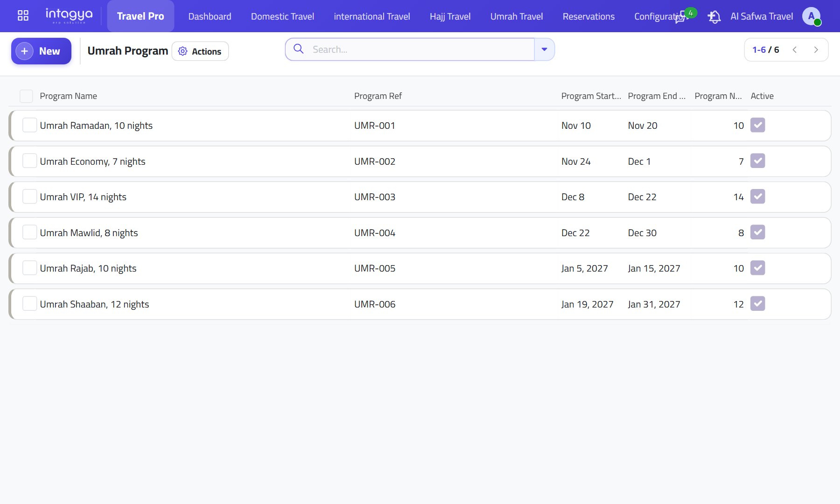The width and height of the screenshot is (840, 504).
Task: Click the 1-6 / 6 pager counter
Action: point(765,50)
